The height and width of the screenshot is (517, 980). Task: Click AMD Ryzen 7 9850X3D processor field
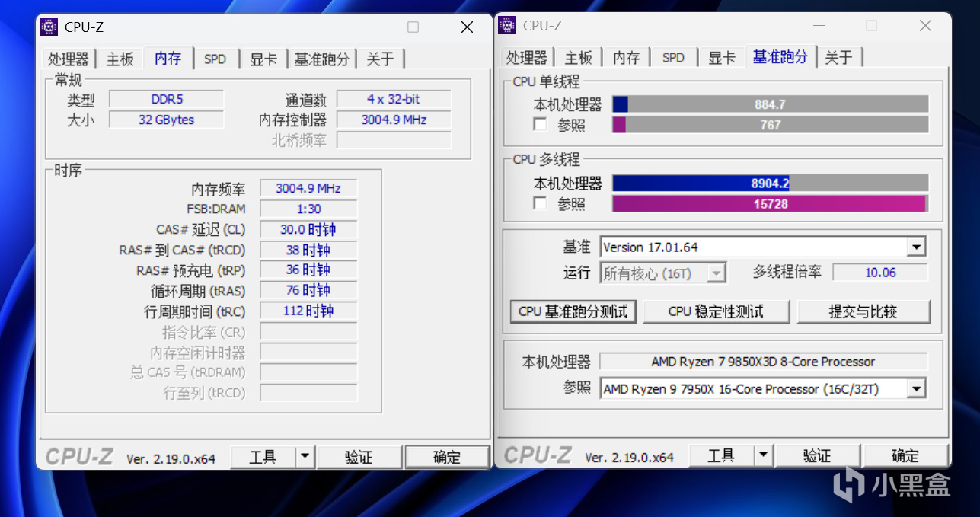(764, 362)
